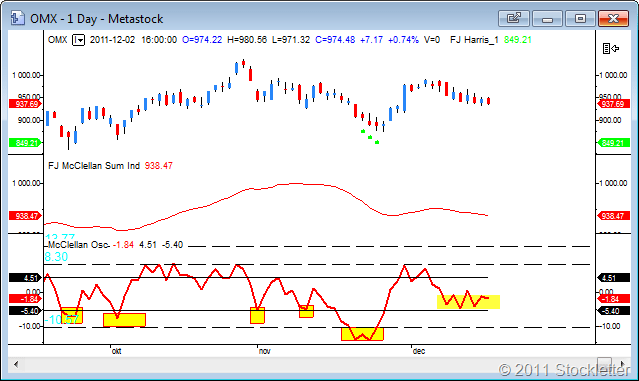The image size is (639, 381).
Task: Click the horizontal scrollbar thumb near the right end
Action: pos(604,363)
